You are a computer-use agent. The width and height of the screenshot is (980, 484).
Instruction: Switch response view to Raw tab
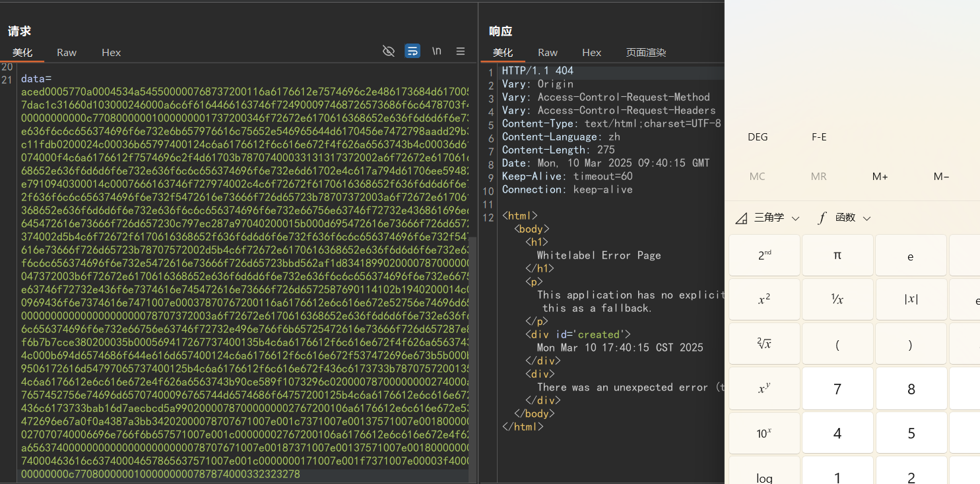coord(548,53)
